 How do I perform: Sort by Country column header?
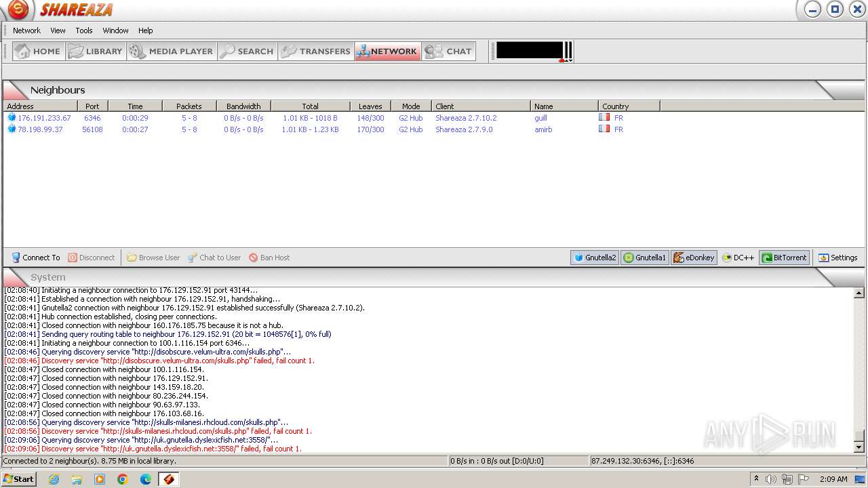tap(629, 106)
